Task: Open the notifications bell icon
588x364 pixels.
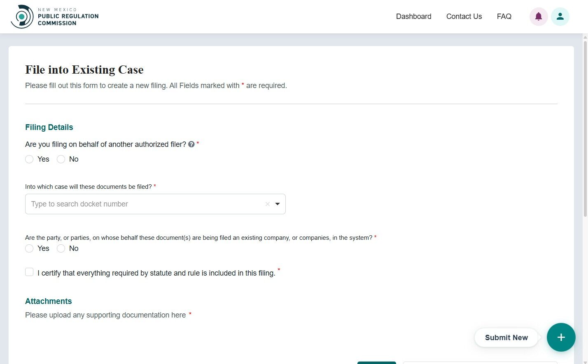Action: tap(539, 16)
